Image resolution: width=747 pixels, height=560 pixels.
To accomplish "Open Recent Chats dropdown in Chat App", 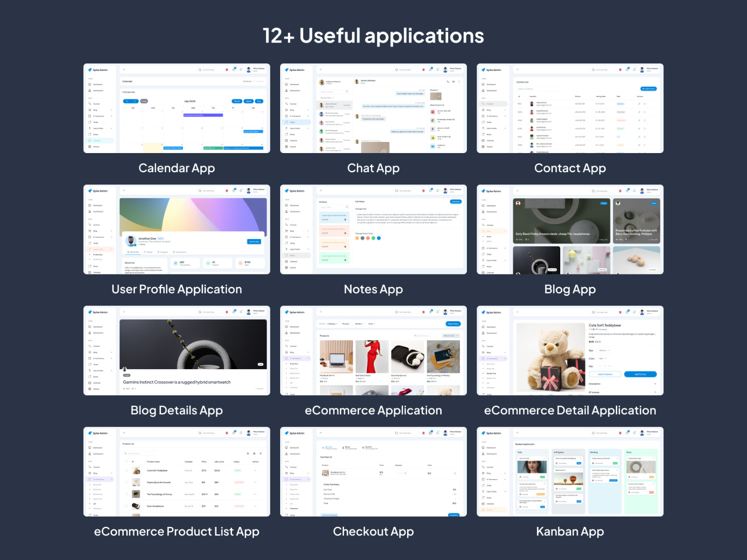I will [327, 98].
